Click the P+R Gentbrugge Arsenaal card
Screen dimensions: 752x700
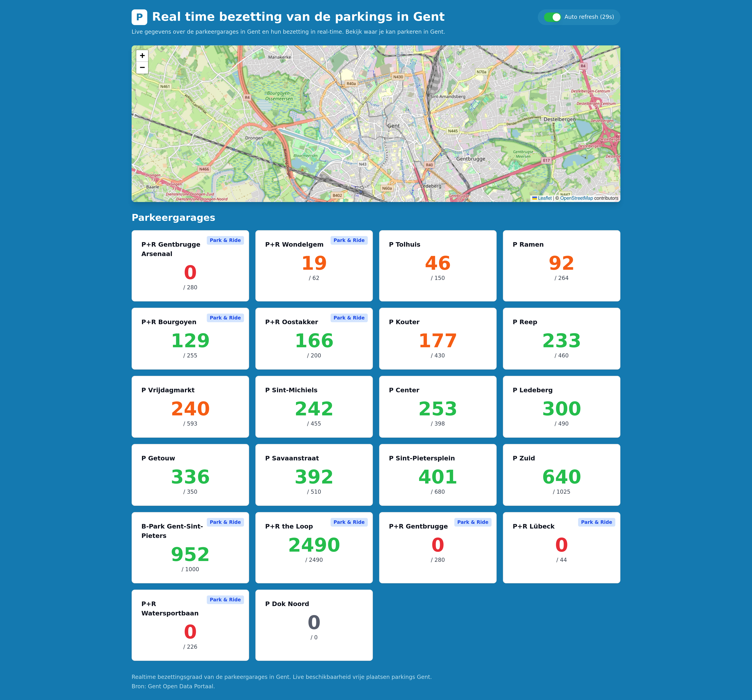coord(190,265)
